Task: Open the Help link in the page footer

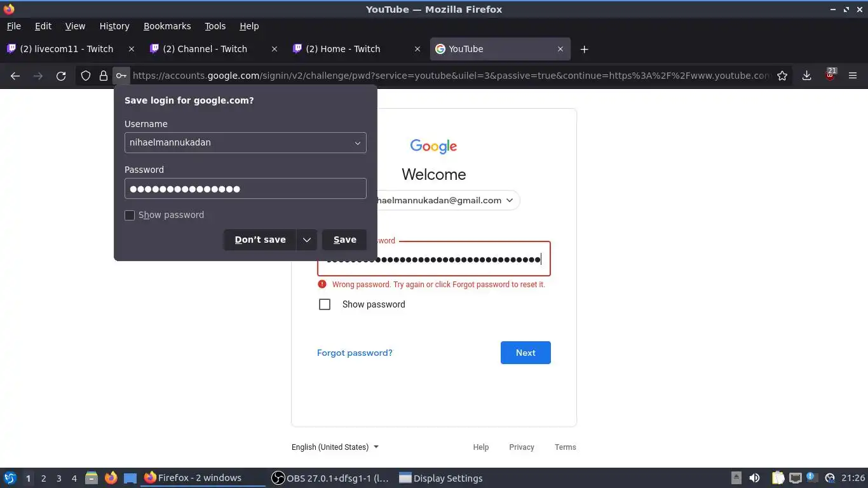Action: pyautogui.click(x=481, y=447)
